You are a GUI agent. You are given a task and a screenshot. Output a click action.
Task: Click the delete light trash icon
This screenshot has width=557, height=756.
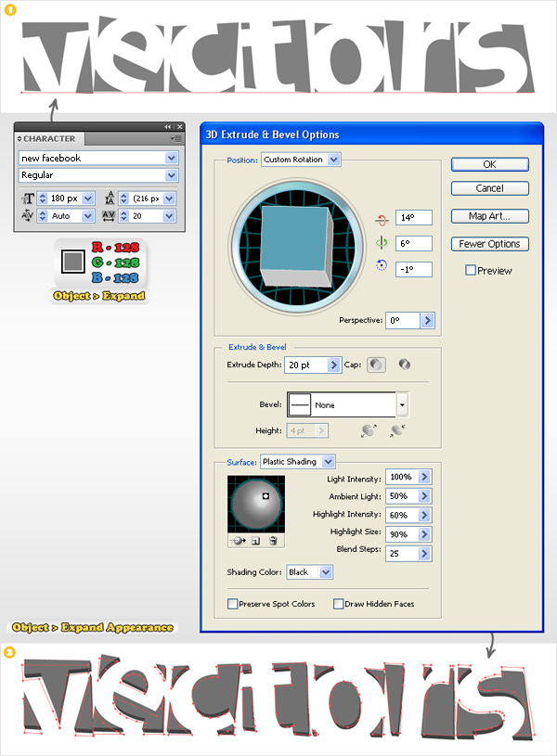click(274, 540)
